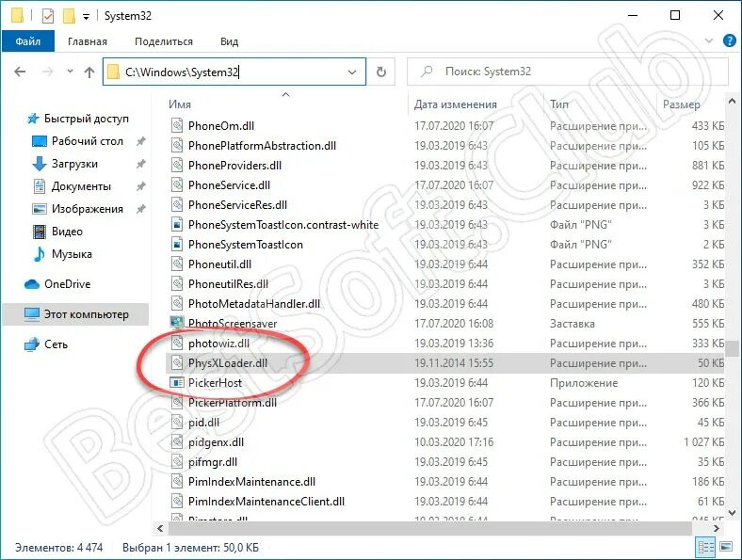Click the PNG icon of PhoneSystemToastIcon

[x=176, y=245]
